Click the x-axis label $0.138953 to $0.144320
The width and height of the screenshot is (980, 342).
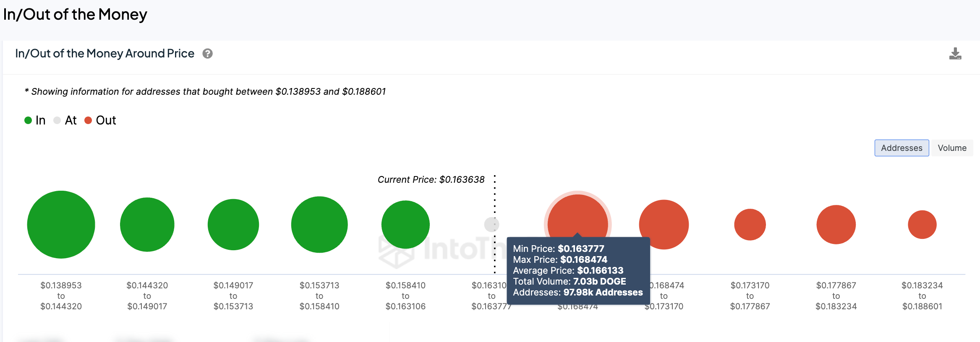click(x=61, y=296)
